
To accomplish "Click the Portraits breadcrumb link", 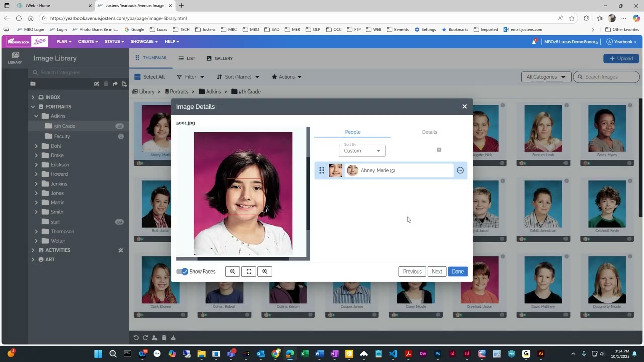I will (x=176, y=92).
